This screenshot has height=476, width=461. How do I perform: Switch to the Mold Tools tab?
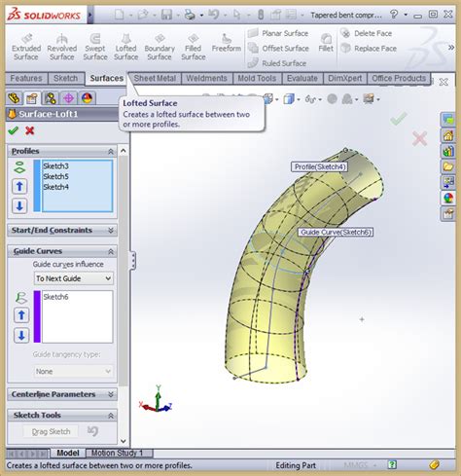[x=257, y=78]
